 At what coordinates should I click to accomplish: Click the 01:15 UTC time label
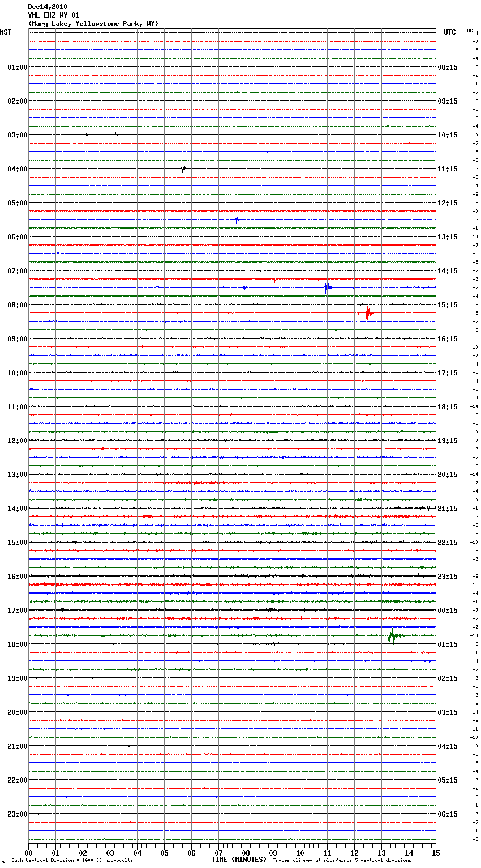(448, 644)
